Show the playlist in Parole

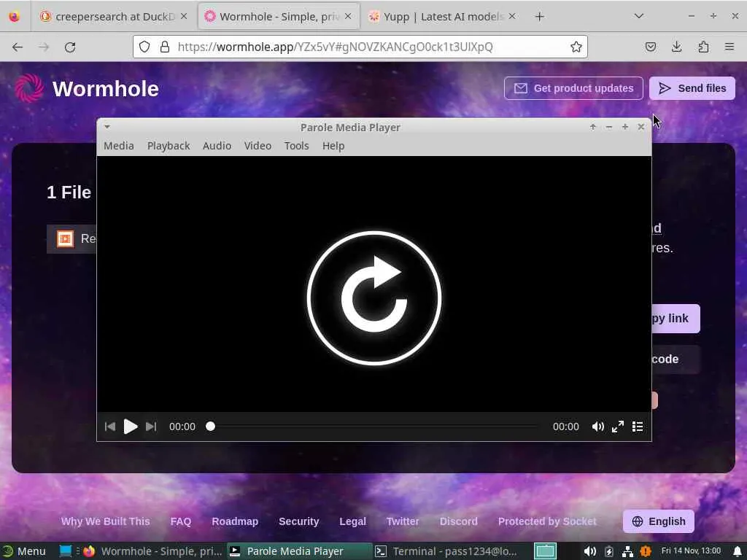638,427
